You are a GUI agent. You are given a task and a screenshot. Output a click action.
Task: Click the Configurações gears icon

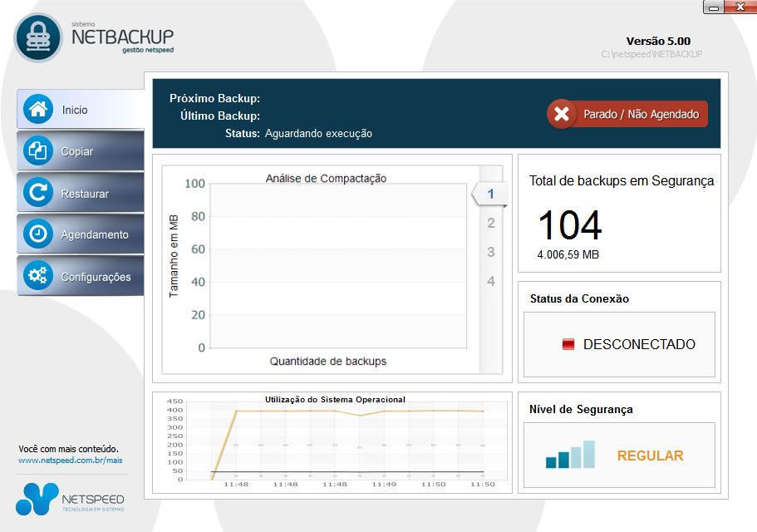click(x=38, y=275)
